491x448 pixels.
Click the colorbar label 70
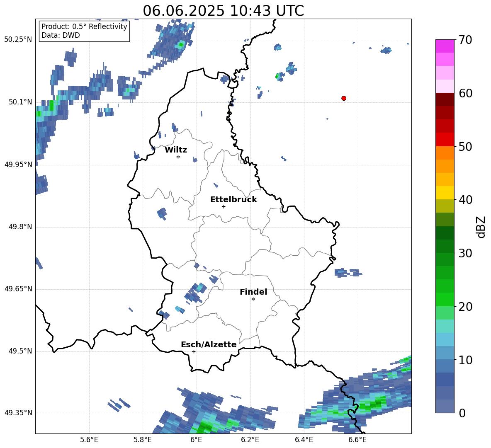tap(465, 40)
